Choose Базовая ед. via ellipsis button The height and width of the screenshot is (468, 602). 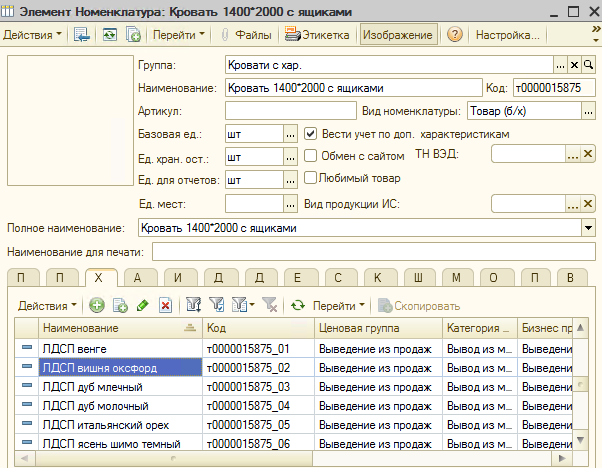coord(290,134)
